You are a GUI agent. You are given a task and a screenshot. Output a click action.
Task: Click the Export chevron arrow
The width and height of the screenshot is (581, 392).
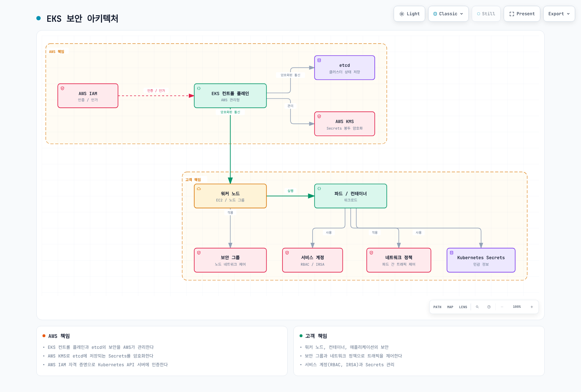pyautogui.click(x=568, y=14)
